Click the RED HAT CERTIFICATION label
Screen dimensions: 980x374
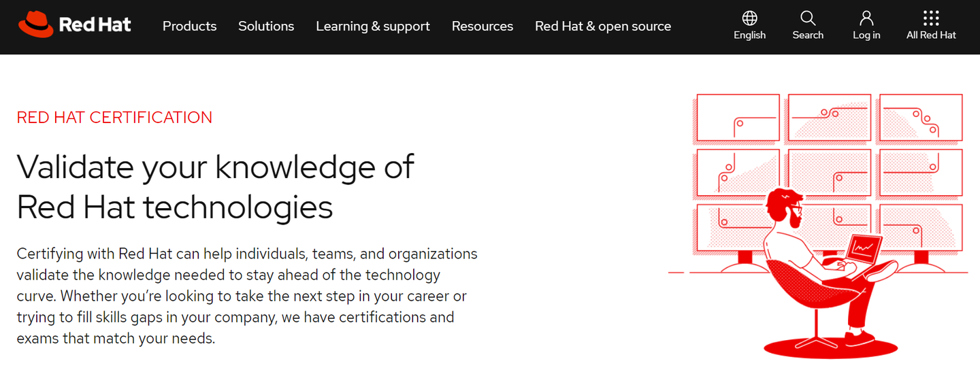pyautogui.click(x=114, y=118)
